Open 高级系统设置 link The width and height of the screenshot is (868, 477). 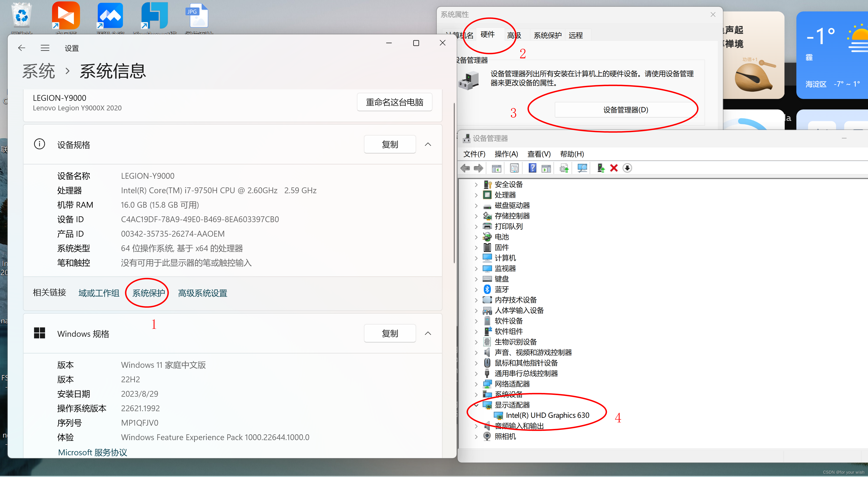203,293
